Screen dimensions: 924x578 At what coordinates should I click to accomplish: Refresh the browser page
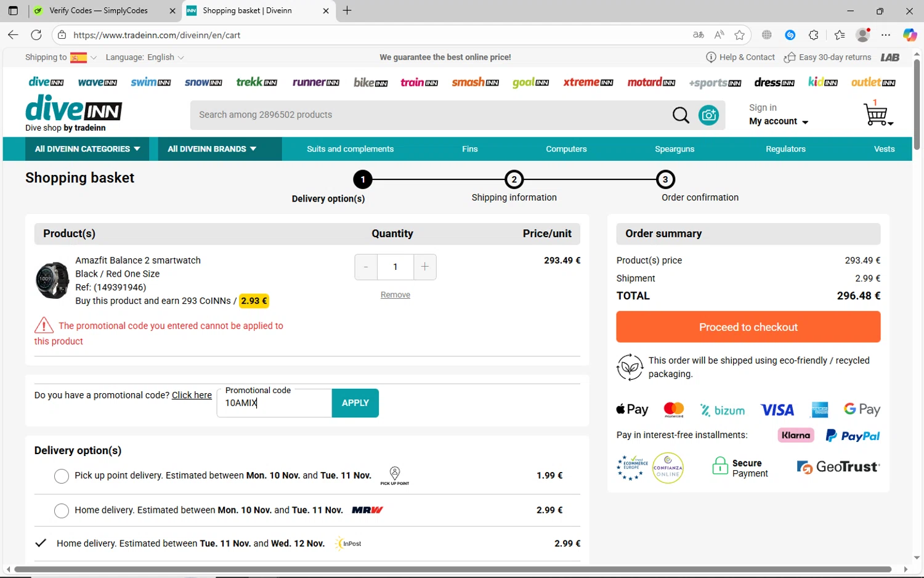coord(36,35)
